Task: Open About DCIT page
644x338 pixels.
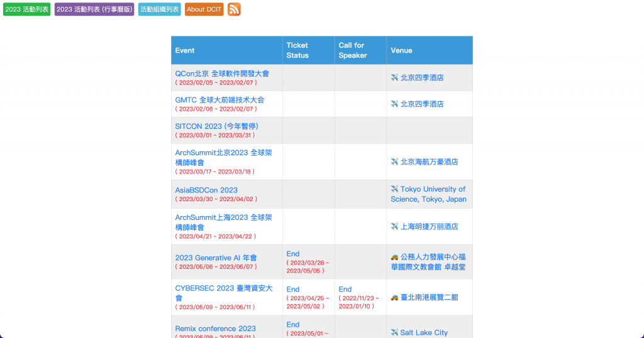Action: pyautogui.click(x=204, y=9)
